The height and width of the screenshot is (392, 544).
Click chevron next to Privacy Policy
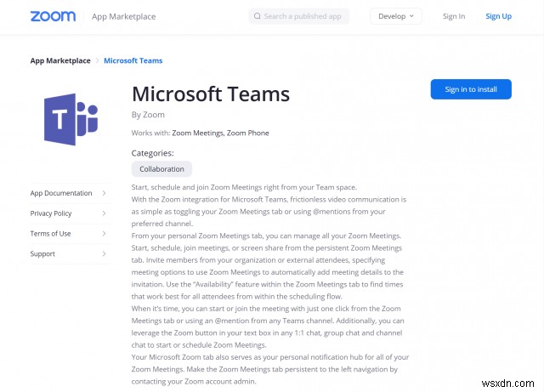(x=104, y=213)
